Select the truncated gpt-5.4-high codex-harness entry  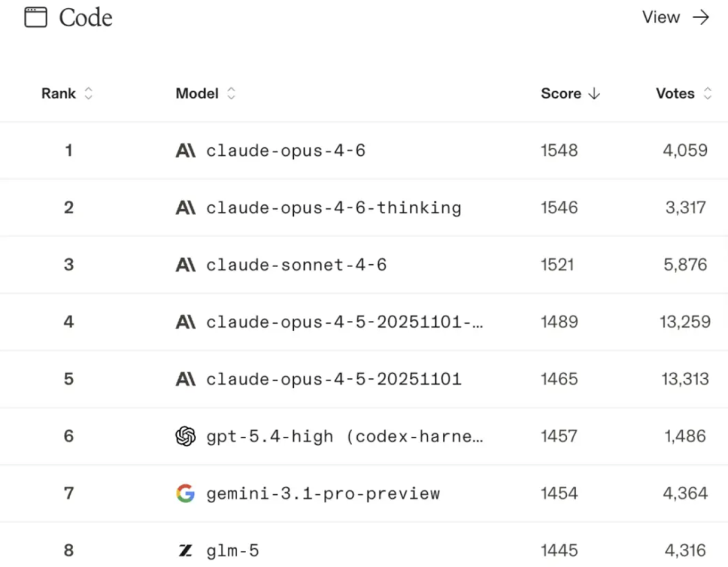344,436
